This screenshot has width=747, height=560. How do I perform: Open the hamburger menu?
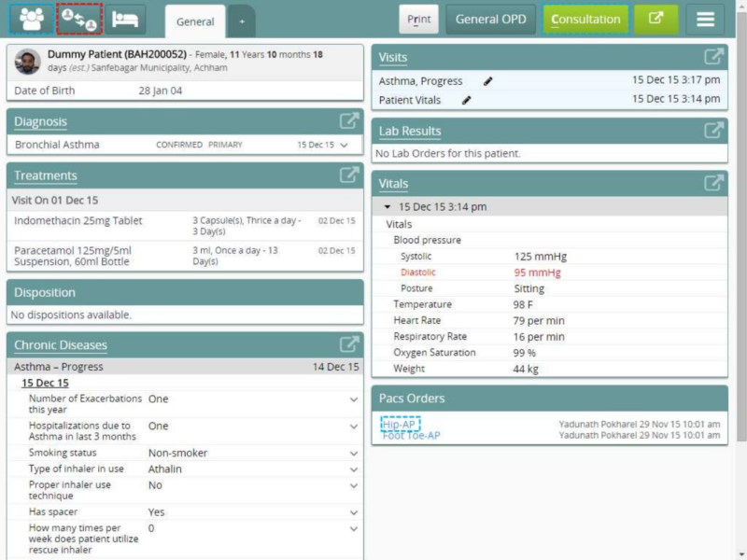707,17
